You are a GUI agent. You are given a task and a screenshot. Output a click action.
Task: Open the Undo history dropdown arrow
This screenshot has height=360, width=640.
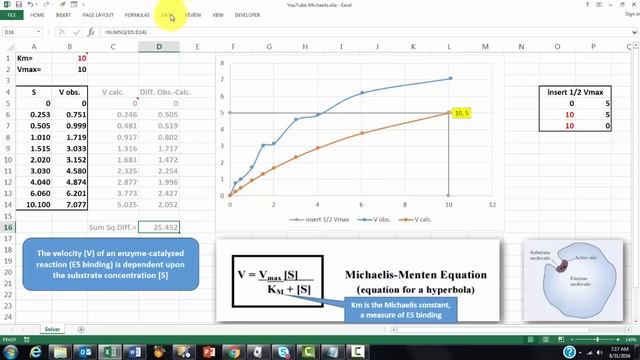(37, 5)
